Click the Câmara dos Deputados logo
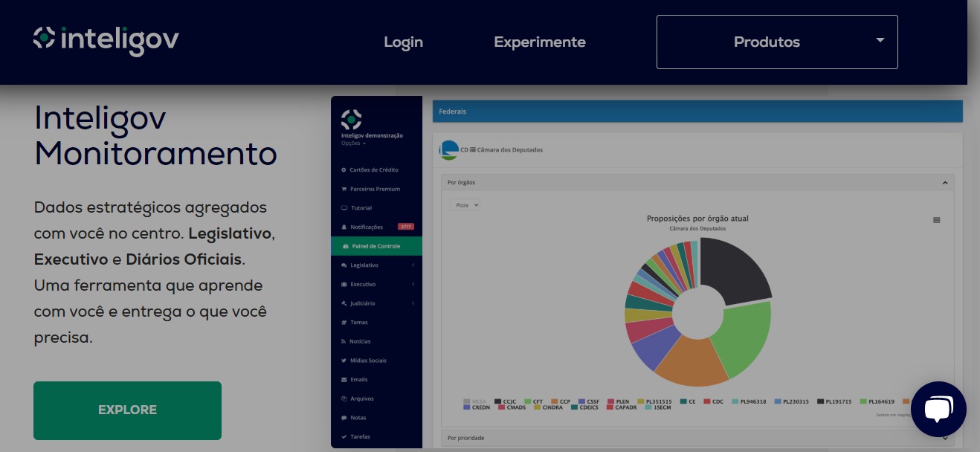Image resolution: width=980 pixels, height=452 pixels. click(x=449, y=149)
